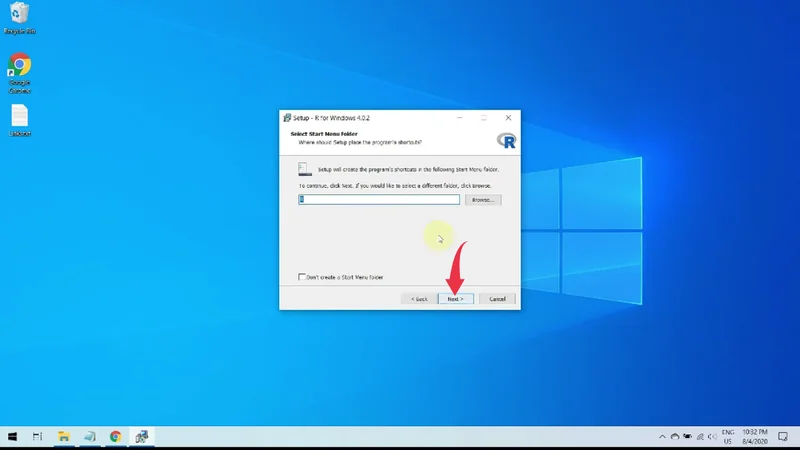800x450 pixels.
Task: Click the R logo in the setup header
Action: (x=506, y=140)
